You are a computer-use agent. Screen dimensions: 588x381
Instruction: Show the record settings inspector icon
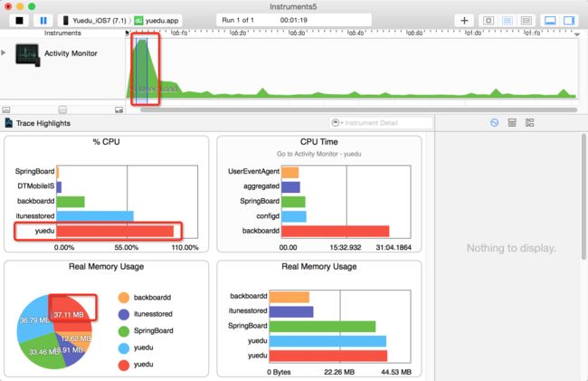click(x=494, y=122)
